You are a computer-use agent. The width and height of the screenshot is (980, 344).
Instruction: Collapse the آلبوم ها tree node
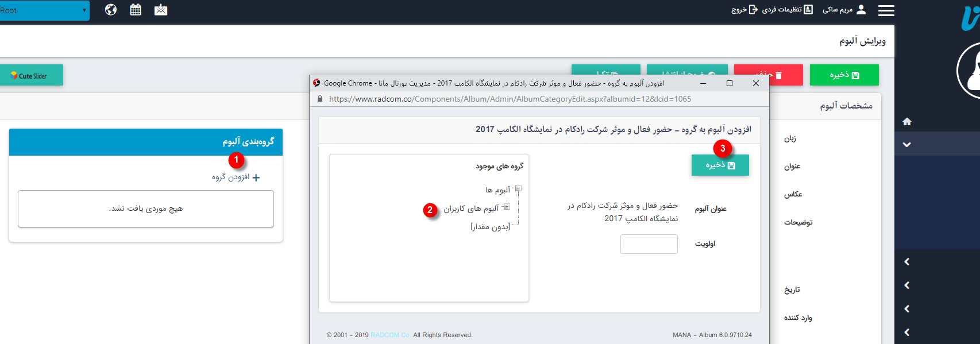[518, 188]
